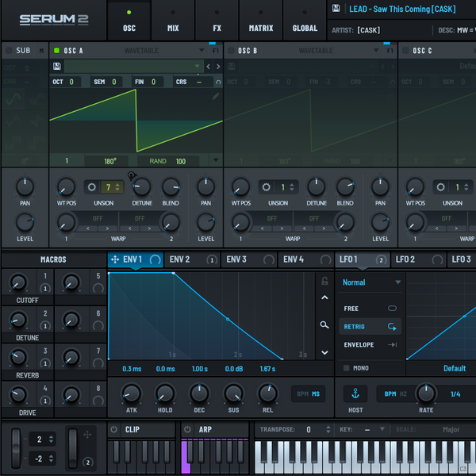Click next arrow on OSC A Warp 2

click(149, 228)
